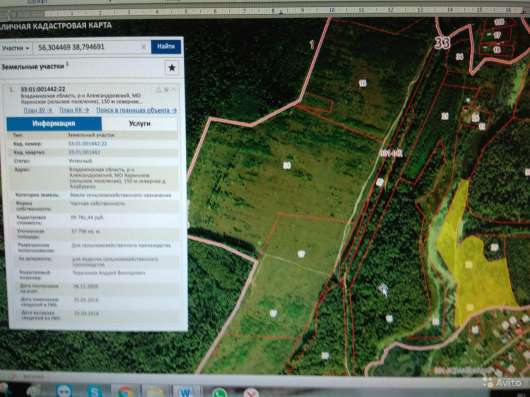Open File Explorer folder in taskbar
This screenshot has width=530, height=397.
pos(155,391)
